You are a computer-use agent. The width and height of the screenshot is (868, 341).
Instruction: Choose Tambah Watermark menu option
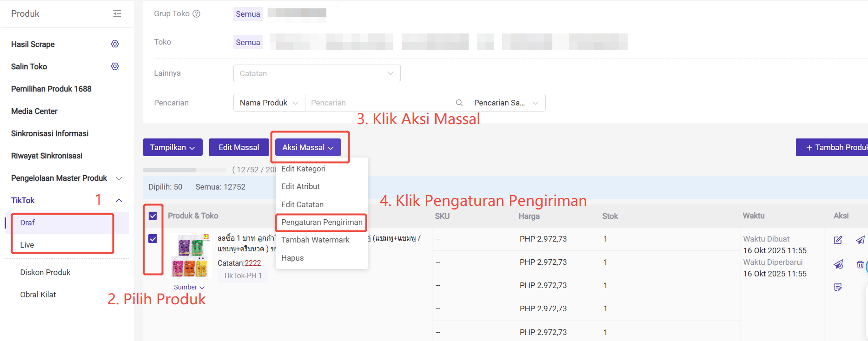click(315, 240)
